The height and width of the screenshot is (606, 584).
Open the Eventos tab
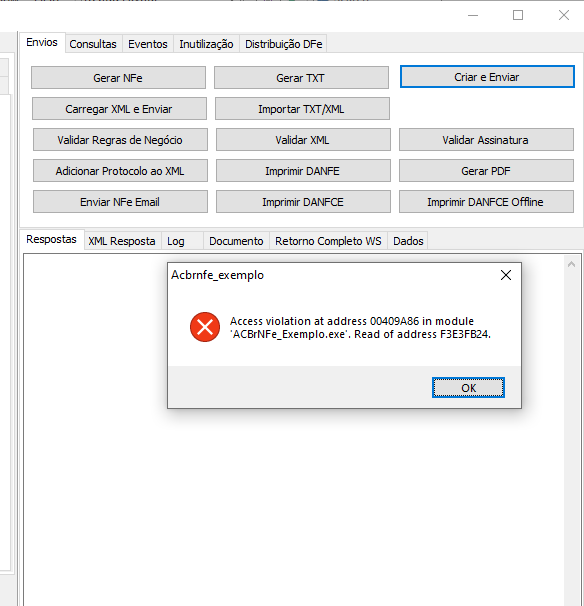point(148,44)
